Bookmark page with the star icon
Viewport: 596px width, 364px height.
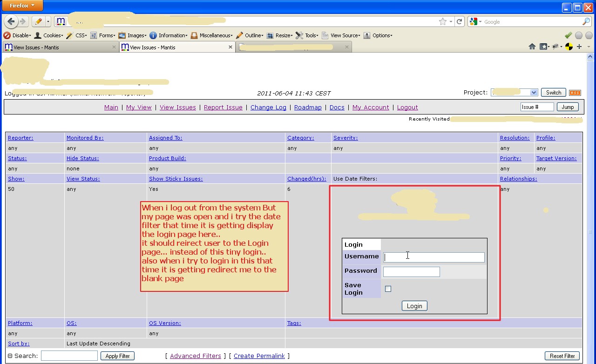point(442,21)
